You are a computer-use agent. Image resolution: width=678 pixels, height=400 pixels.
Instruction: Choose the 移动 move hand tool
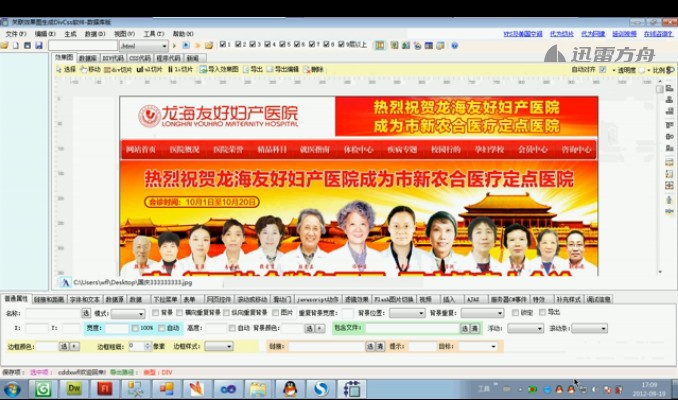(91, 69)
